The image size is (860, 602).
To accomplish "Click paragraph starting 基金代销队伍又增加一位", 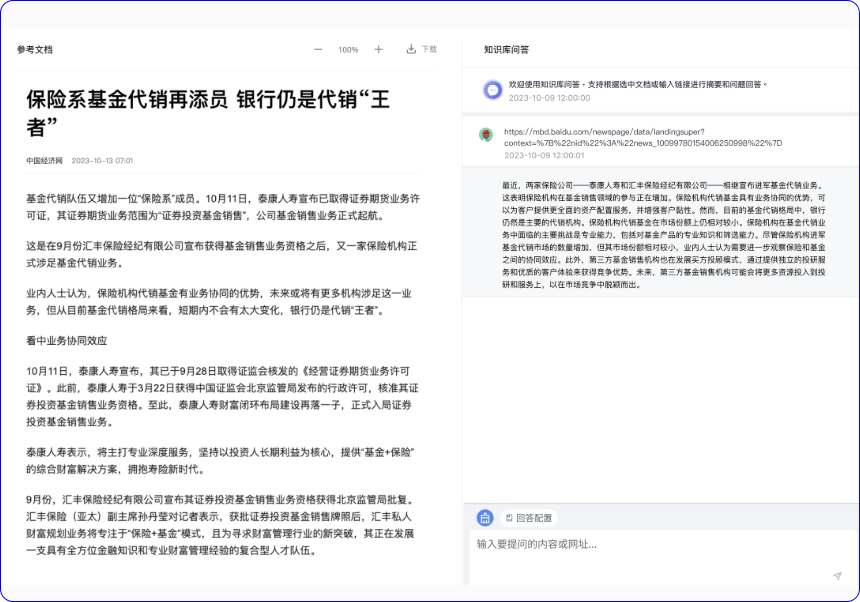I will click(x=223, y=207).
